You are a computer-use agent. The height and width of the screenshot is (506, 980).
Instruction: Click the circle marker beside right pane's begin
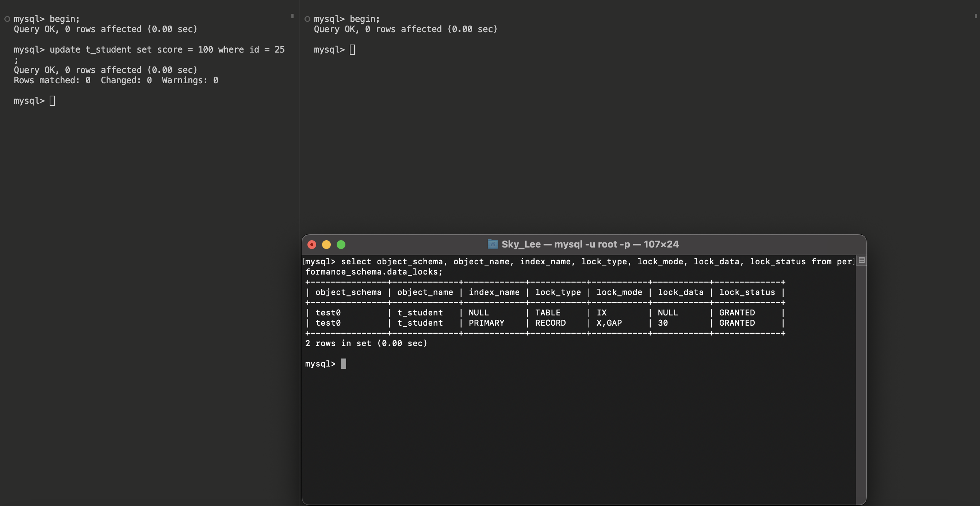click(x=307, y=19)
